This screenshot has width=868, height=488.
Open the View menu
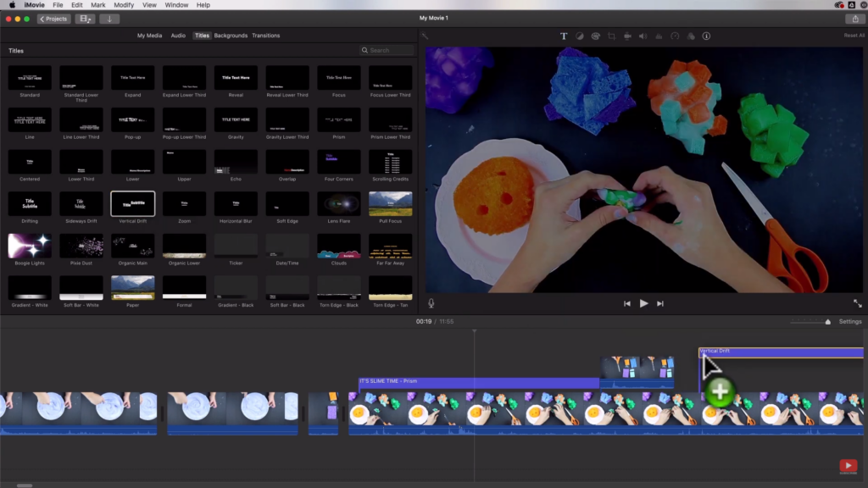point(149,5)
